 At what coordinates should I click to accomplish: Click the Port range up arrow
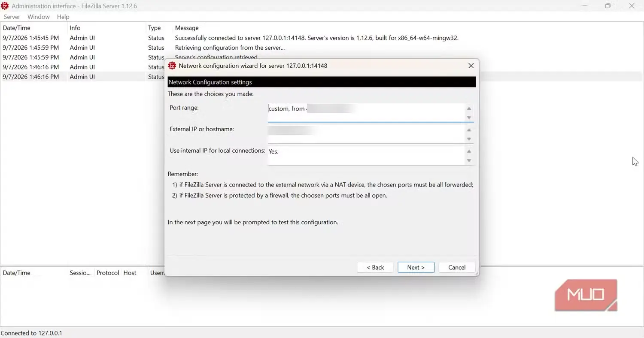(x=469, y=109)
